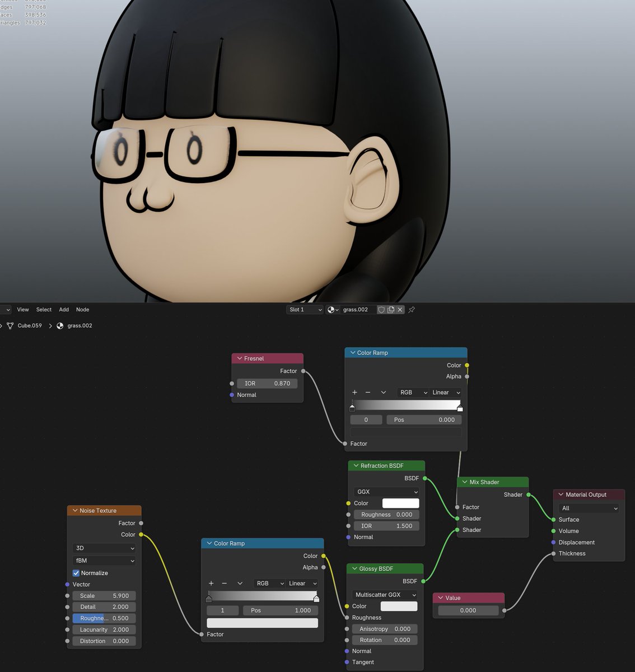This screenshot has height=672, width=635.
Task: Click the Fresnel IOR 0.870 field
Action: click(267, 384)
